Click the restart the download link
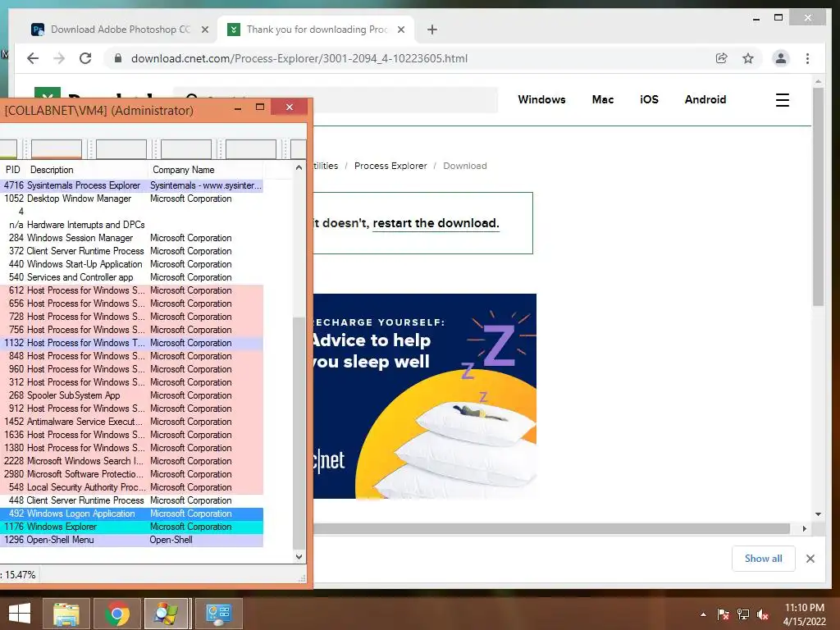 pos(436,223)
